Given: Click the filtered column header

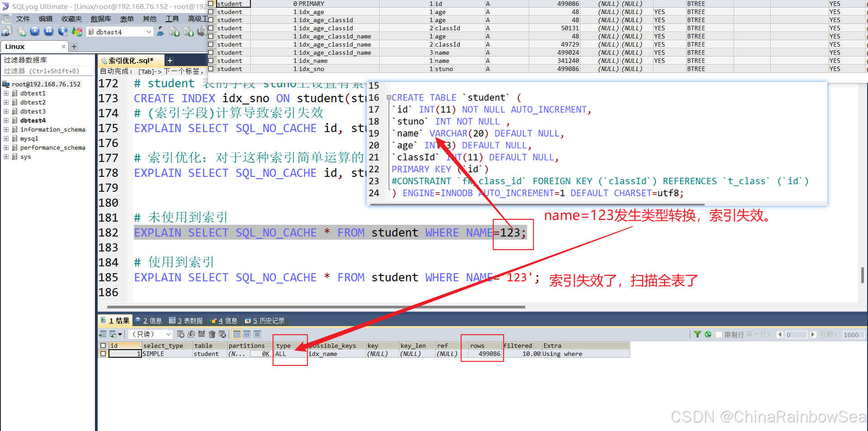Looking at the screenshot, I should coord(522,346).
